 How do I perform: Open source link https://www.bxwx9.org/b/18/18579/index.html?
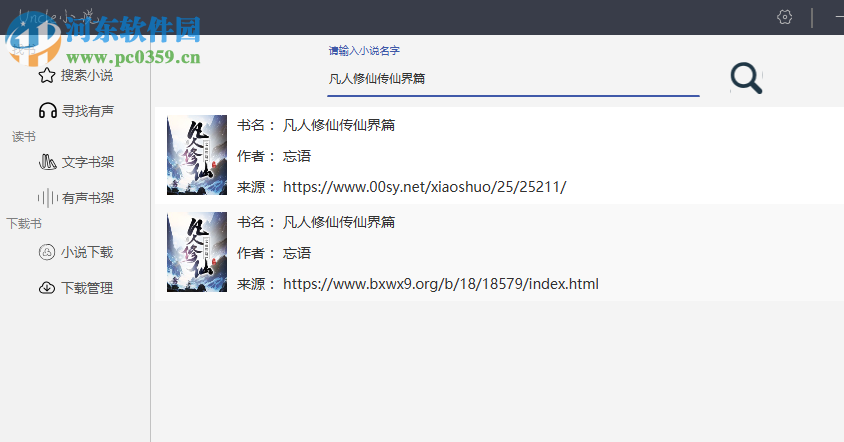coord(441,284)
